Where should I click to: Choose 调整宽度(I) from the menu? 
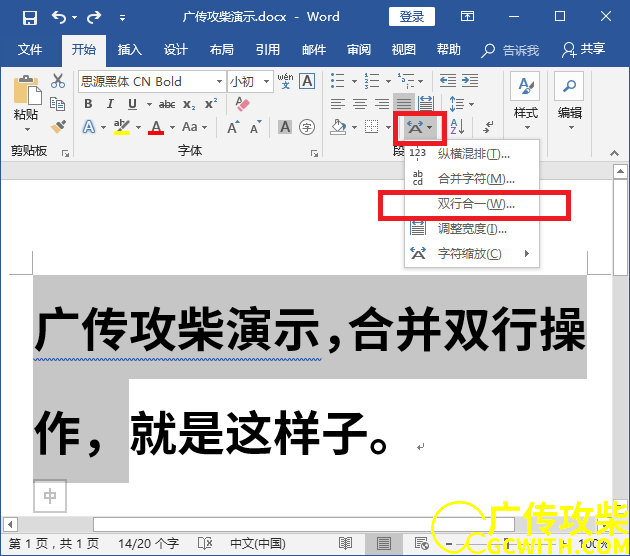tap(472, 229)
